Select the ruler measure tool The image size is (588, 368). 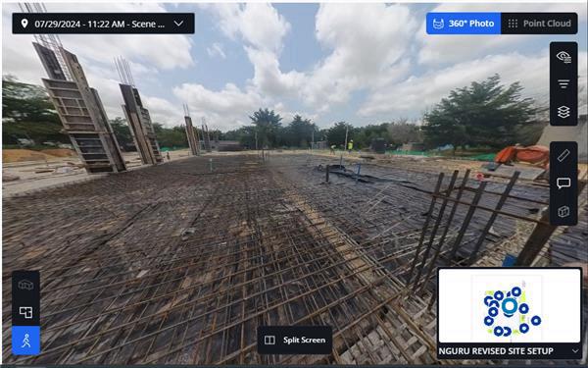pos(563,155)
